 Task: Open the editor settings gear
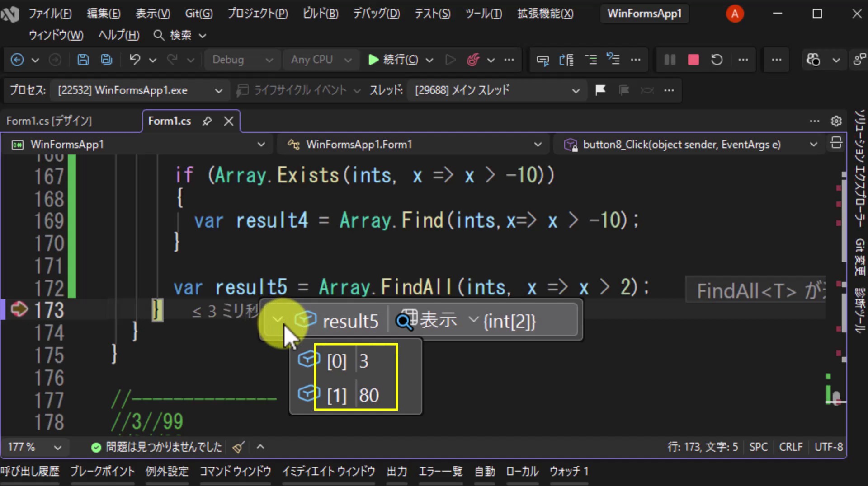(x=836, y=121)
